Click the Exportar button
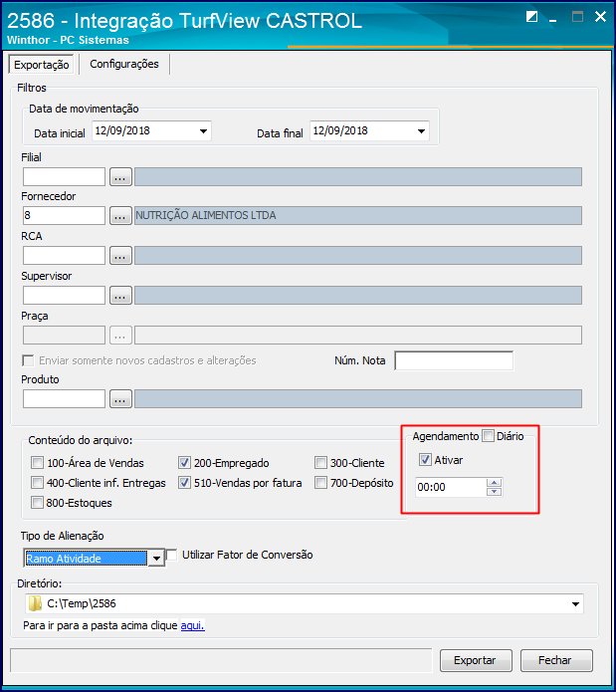The image size is (616, 692). pos(476,660)
